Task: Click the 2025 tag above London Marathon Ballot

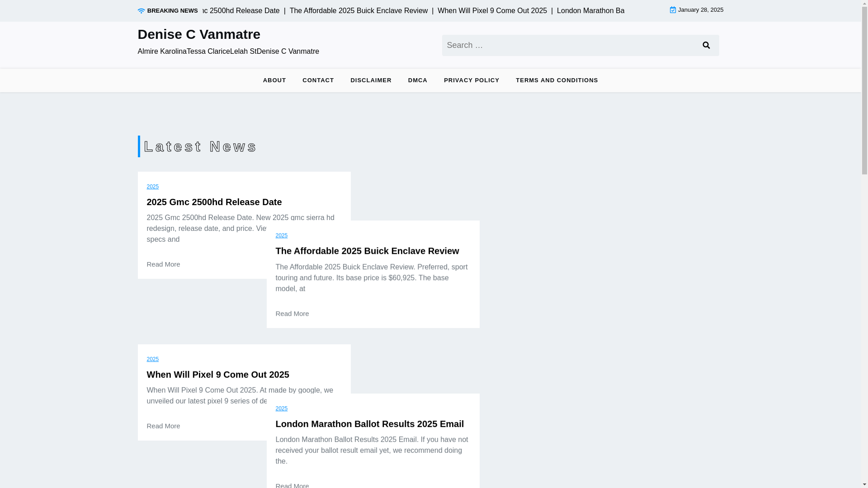Action: pyautogui.click(x=282, y=408)
